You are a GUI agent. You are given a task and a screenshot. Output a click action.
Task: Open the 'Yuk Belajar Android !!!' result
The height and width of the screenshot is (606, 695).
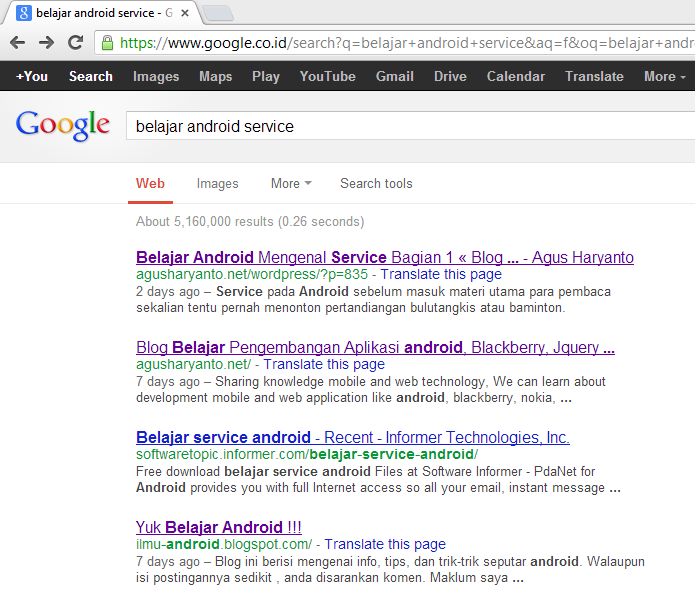click(x=219, y=527)
